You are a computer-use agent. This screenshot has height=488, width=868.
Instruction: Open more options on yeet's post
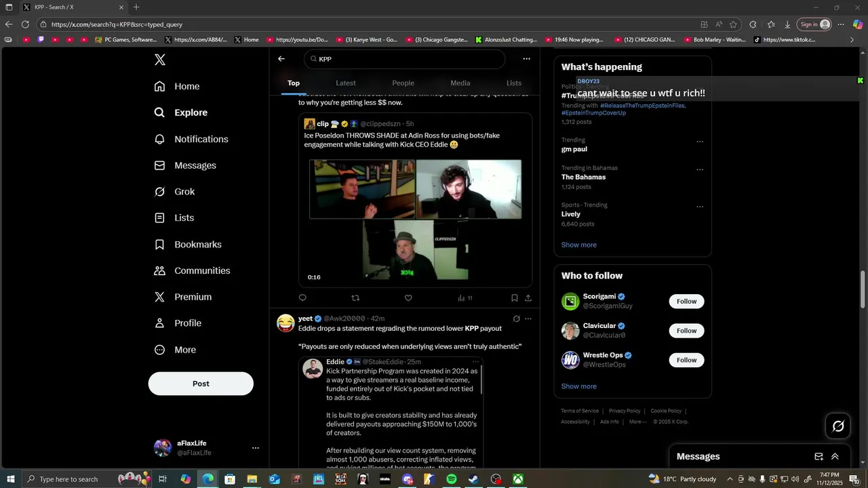528,319
